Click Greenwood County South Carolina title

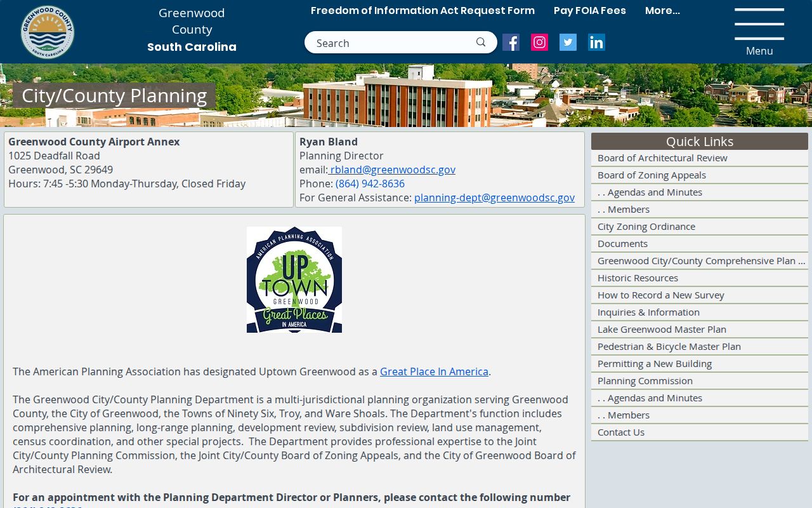(x=192, y=30)
